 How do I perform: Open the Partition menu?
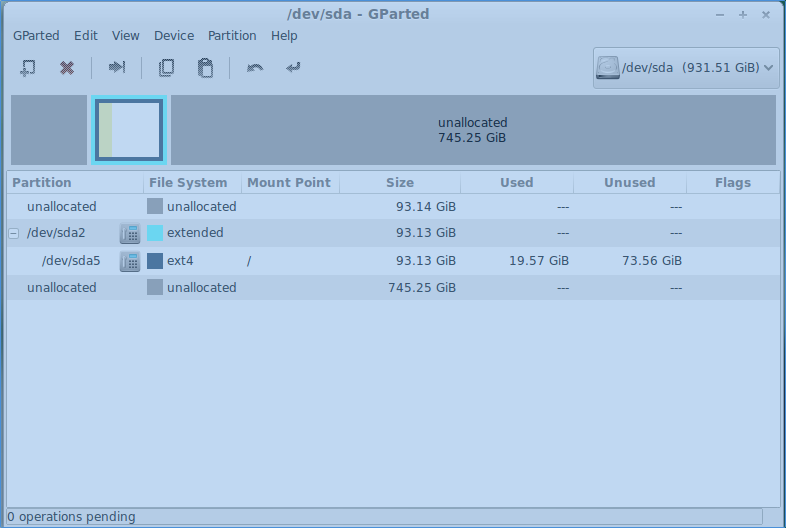pos(232,36)
